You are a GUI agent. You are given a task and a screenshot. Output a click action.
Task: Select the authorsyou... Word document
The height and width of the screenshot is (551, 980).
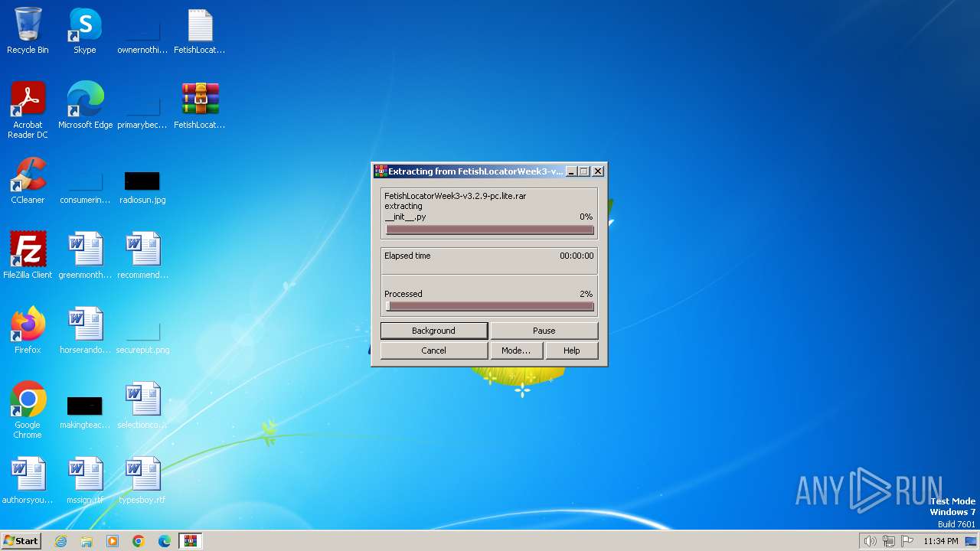[28, 481]
